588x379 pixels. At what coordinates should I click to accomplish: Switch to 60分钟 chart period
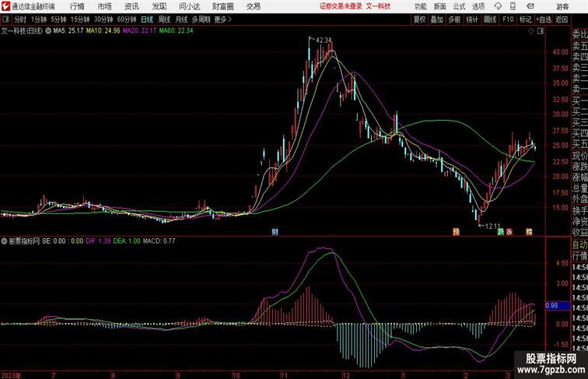pyautogui.click(x=127, y=19)
